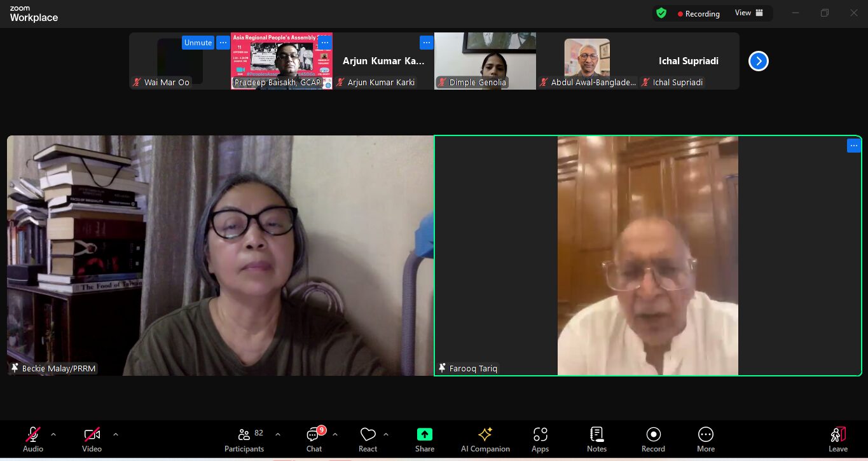
Task: Open options on Farooq Tariq's video
Action: pos(853,146)
